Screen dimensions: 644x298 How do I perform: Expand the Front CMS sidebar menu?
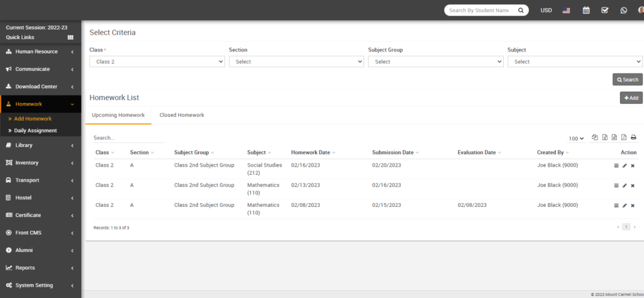point(41,233)
